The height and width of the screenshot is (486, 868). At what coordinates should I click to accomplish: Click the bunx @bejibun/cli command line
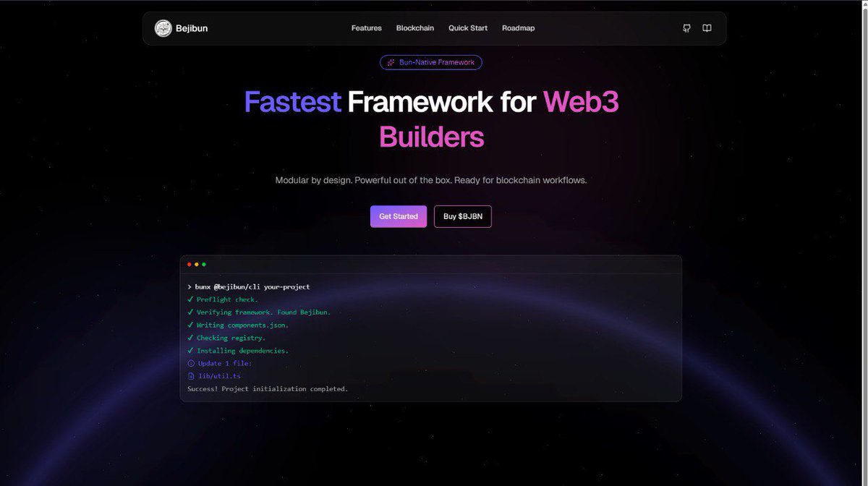(x=250, y=286)
